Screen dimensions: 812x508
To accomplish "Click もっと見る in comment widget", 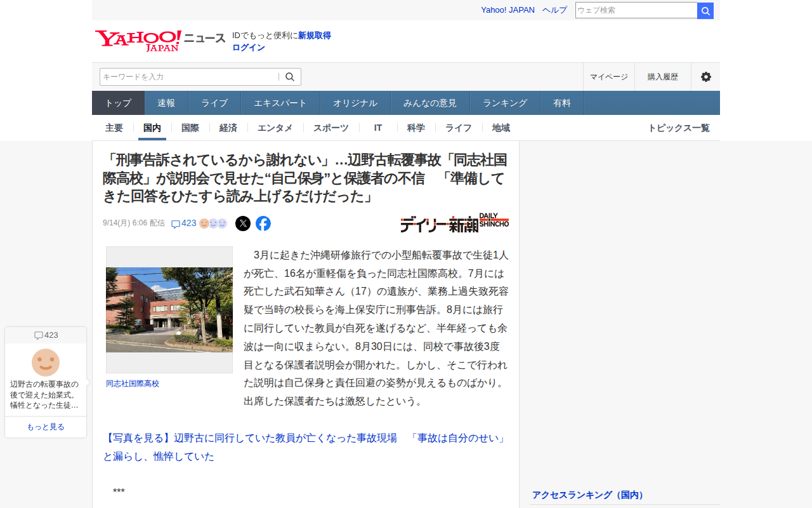I will click(x=46, y=427).
